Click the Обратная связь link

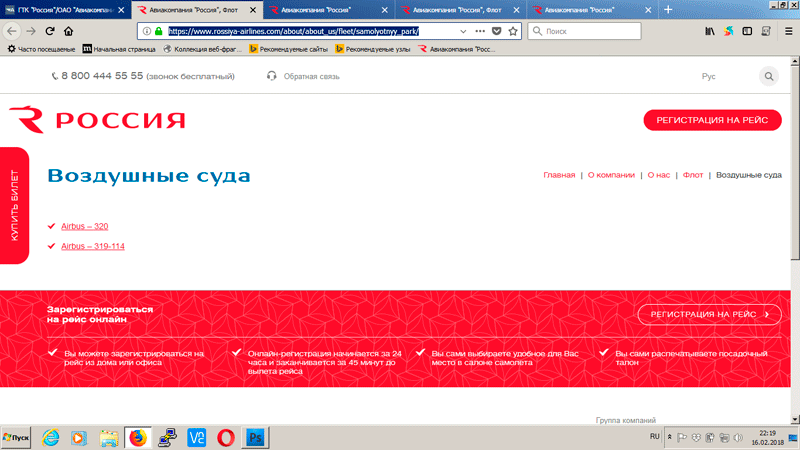pyautogui.click(x=312, y=77)
